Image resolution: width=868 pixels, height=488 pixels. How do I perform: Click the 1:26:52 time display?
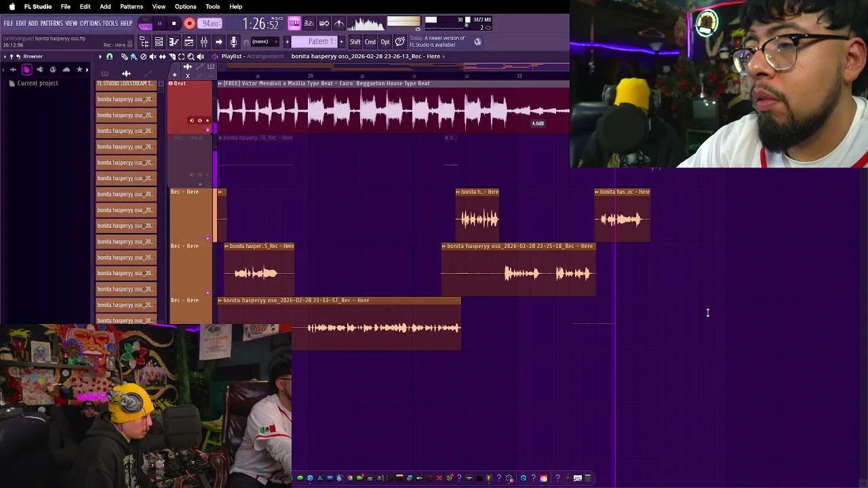260,24
